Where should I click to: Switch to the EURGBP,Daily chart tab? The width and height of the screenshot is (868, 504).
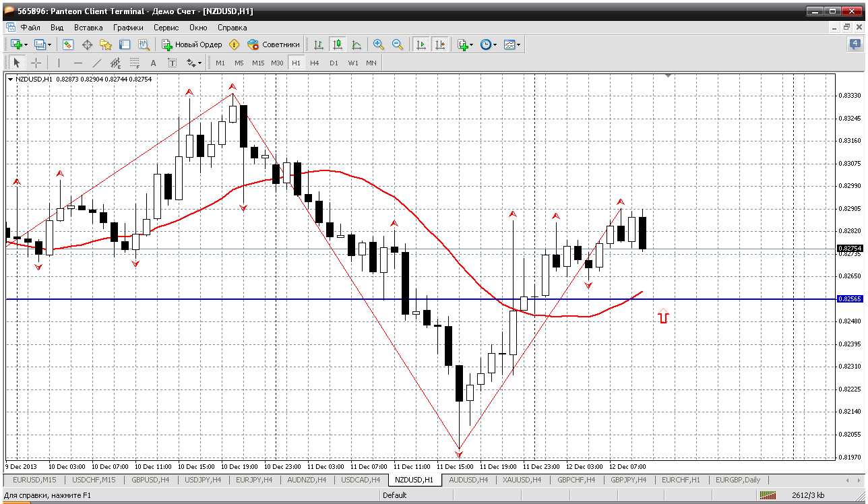[x=738, y=480]
